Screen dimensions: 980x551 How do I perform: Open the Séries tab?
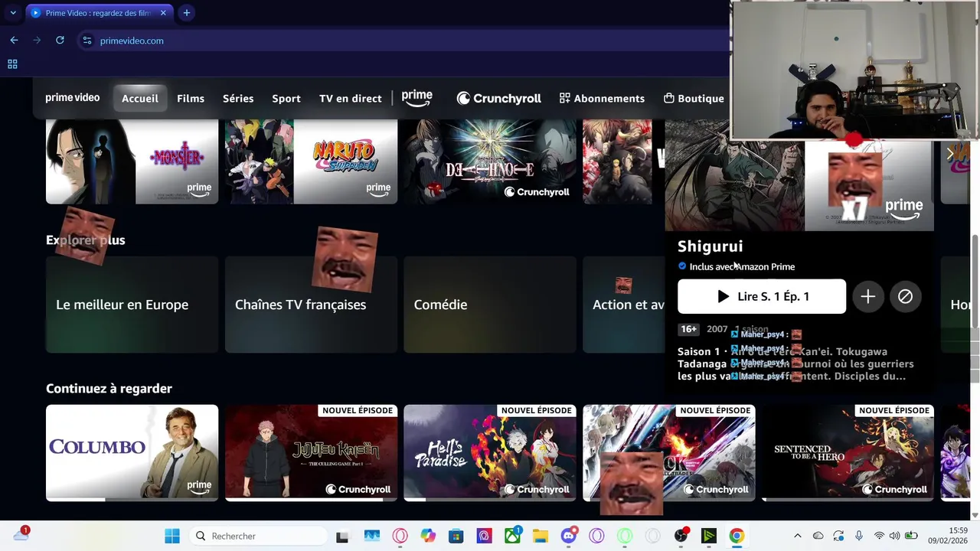(x=238, y=98)
